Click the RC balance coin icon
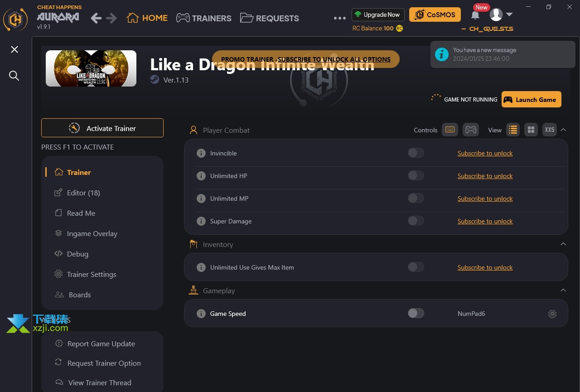Screen dimensions: 580x392 click(x=399, y=28)
